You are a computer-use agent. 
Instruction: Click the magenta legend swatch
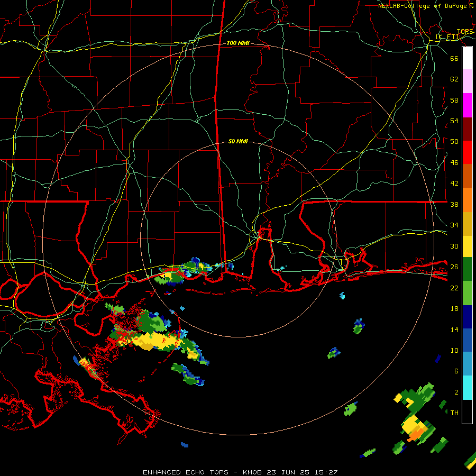pos(467,105)
